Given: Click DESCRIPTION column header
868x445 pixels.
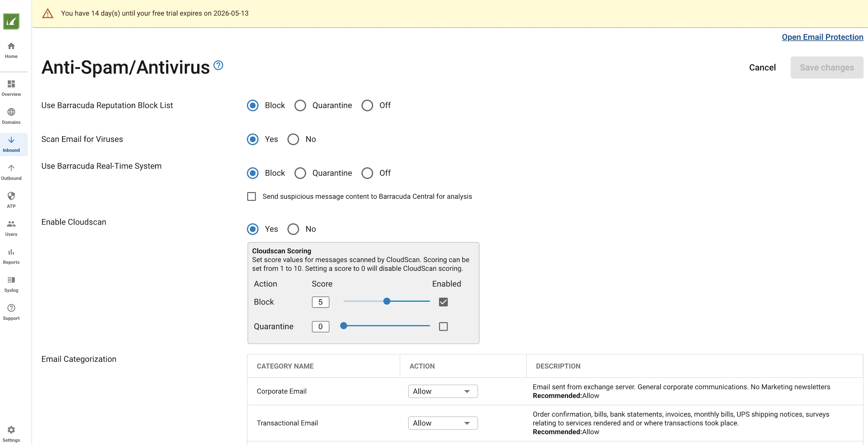Looking at the screenshot, I should [558, 366].
